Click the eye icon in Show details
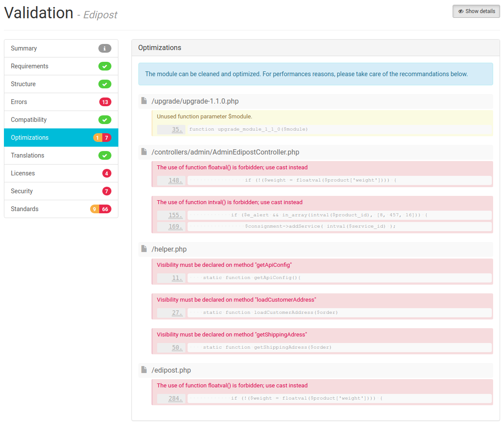Viewport: 504px width, 427px height. (x=461, y=11)
